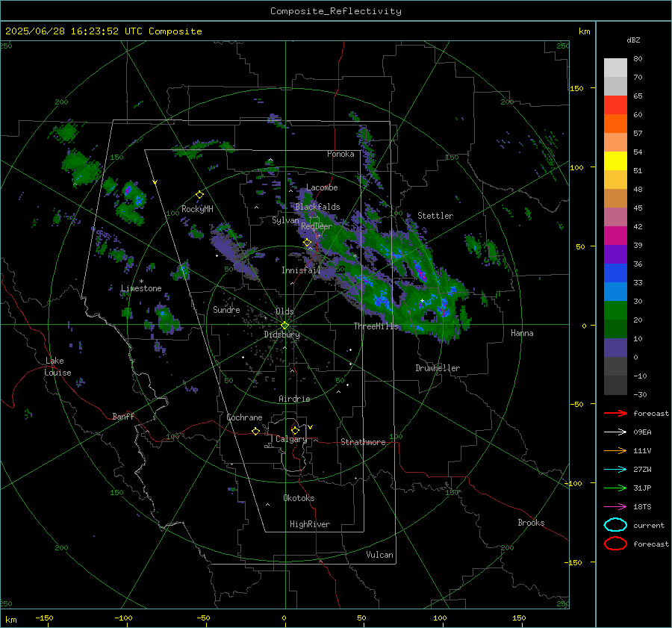Click the Okotoks town label
Screen dimensions: 672x628
pyautogui.click(x=299, y=498)
